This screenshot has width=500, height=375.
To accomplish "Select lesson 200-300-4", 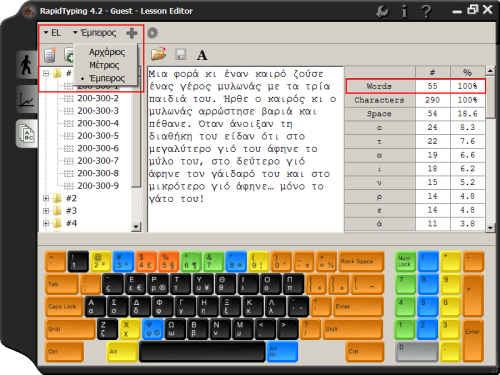I will [98, 123].
